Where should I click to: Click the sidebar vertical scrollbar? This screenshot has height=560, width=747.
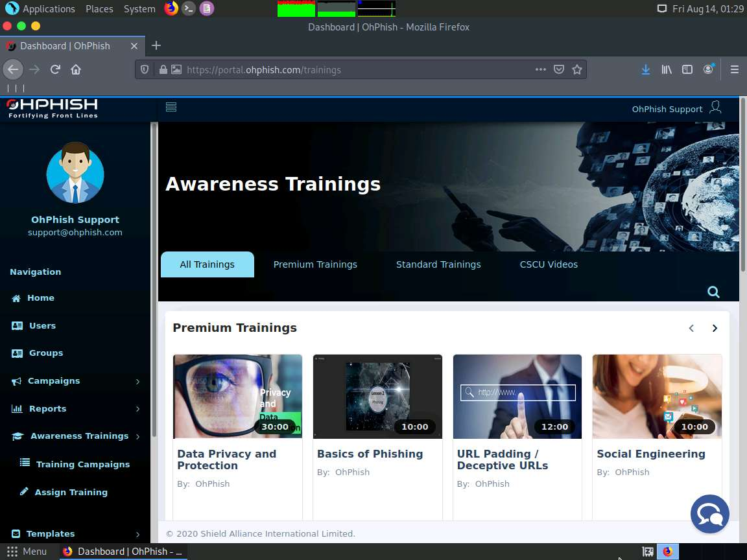(154, 280)
